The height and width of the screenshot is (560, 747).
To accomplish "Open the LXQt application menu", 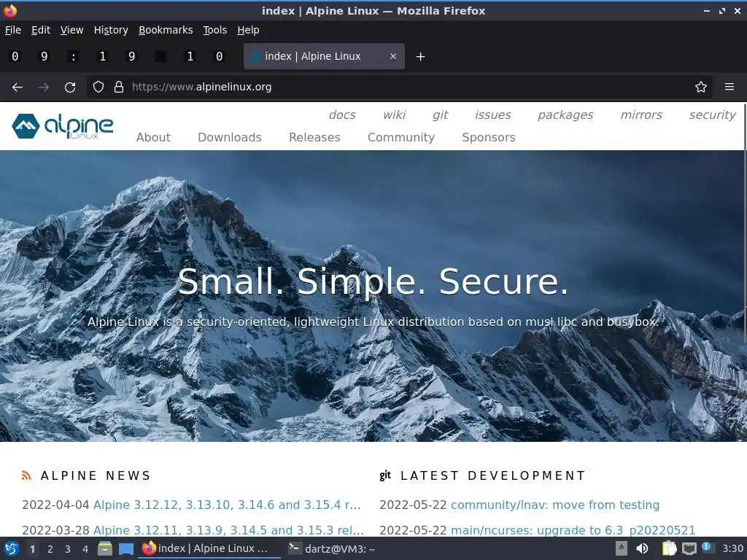I will pos(12,548).
